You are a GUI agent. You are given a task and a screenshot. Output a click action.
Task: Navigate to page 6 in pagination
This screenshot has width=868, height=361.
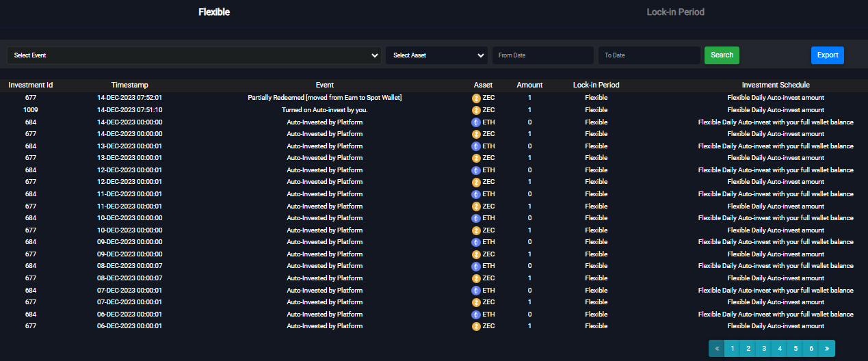tap(811, 348)
